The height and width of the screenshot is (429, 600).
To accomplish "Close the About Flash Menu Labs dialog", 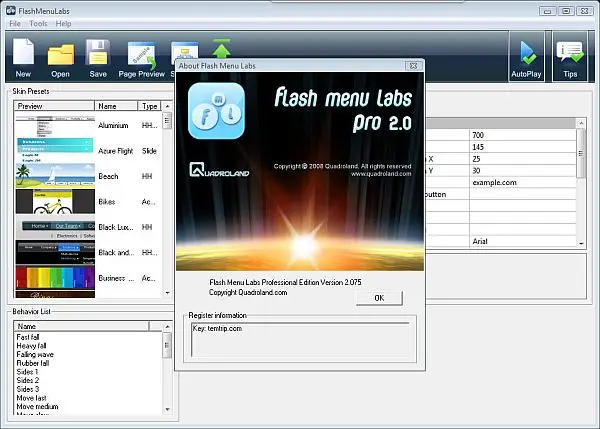I will coord(413,66).
